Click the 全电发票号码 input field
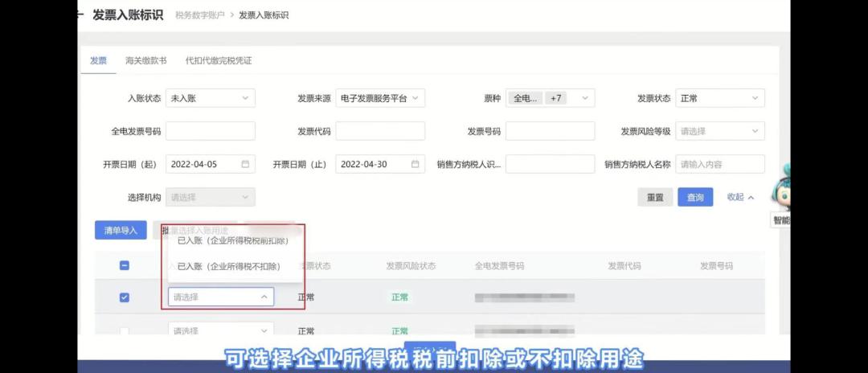Viewport: 868px width, 373px height. pyautogui.click(x=211, y=131)
